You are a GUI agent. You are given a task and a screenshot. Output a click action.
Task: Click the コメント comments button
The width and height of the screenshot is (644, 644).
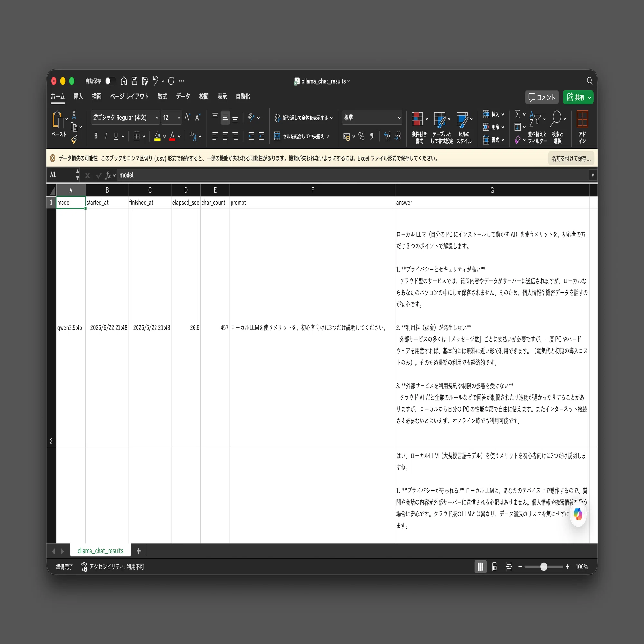pos(542,97)
